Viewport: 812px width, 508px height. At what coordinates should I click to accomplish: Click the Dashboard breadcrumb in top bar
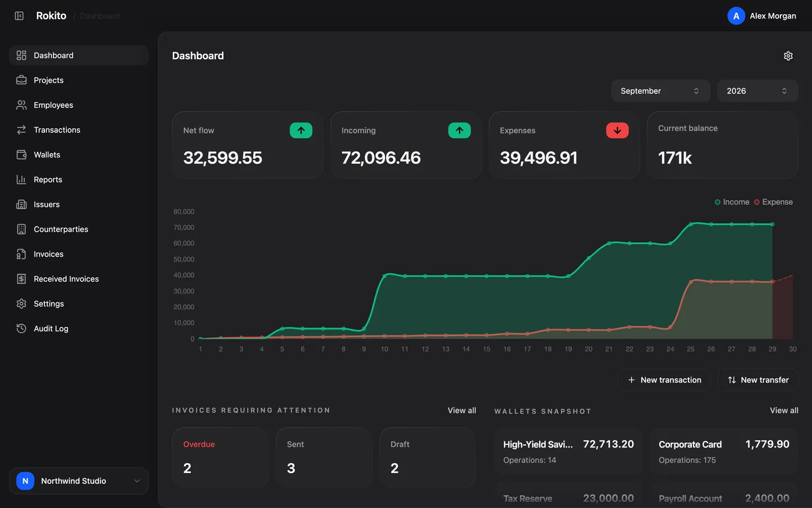point(100,16)
